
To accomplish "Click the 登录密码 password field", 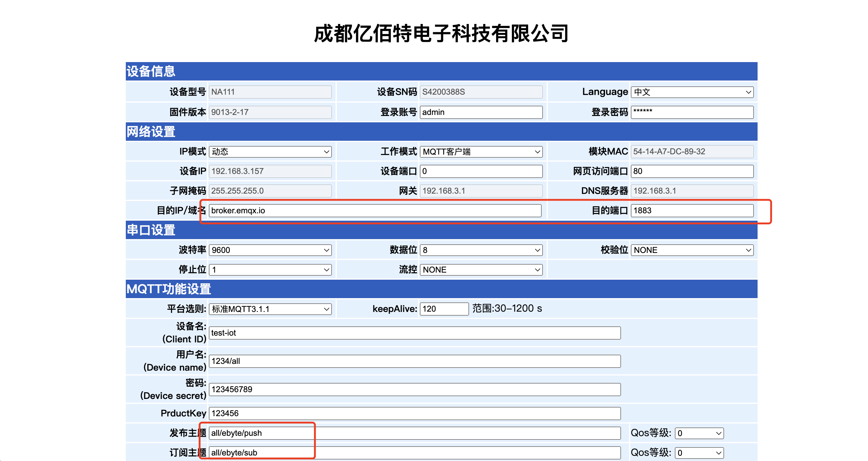I will (x=692, y=112).
